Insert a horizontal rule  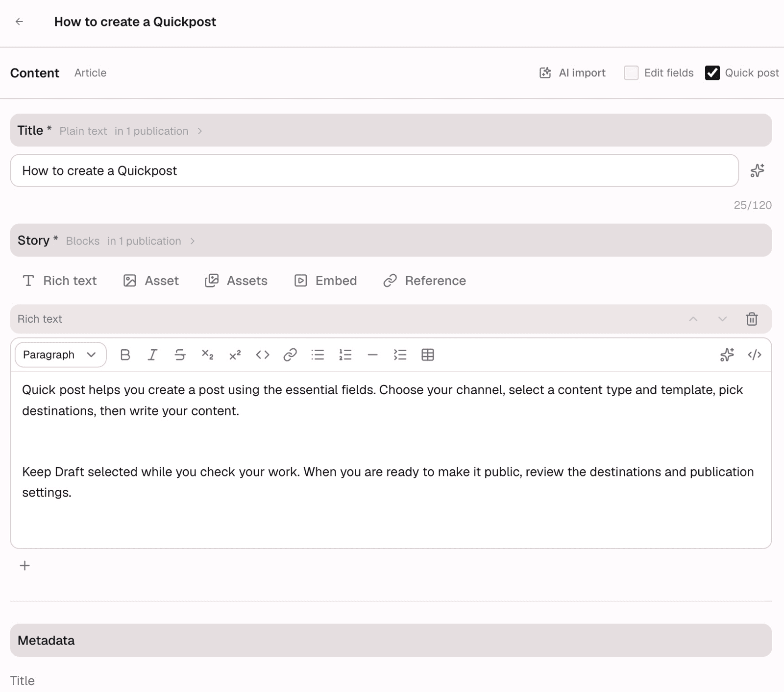point(372,355)
